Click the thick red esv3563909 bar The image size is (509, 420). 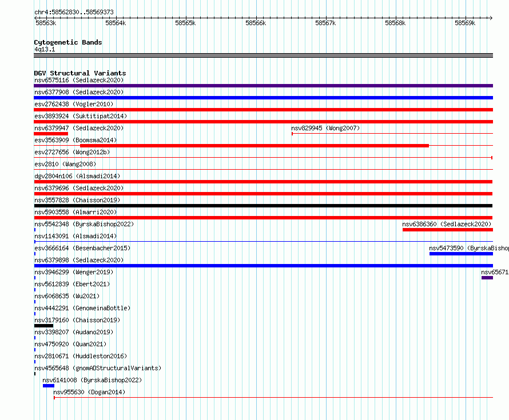pyautogui.click(x=254, y=146)
